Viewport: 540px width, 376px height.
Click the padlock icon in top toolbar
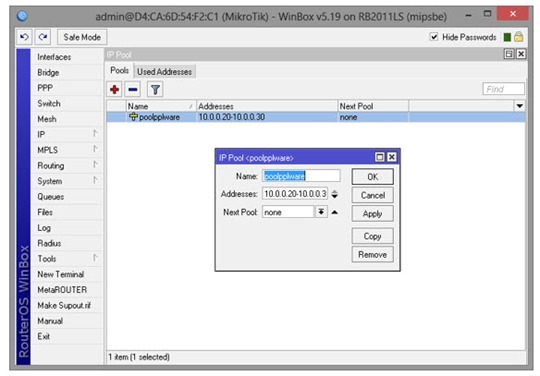[519, 37]
